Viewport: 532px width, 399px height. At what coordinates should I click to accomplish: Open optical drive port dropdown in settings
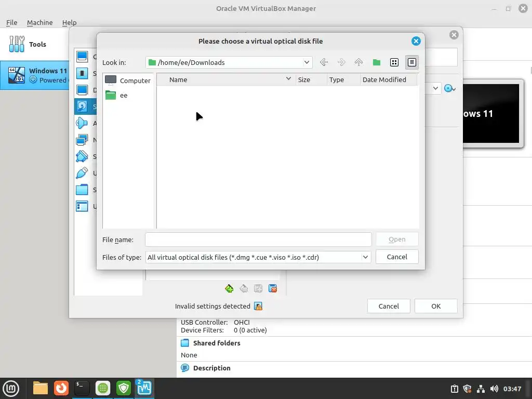click(436, 88)
